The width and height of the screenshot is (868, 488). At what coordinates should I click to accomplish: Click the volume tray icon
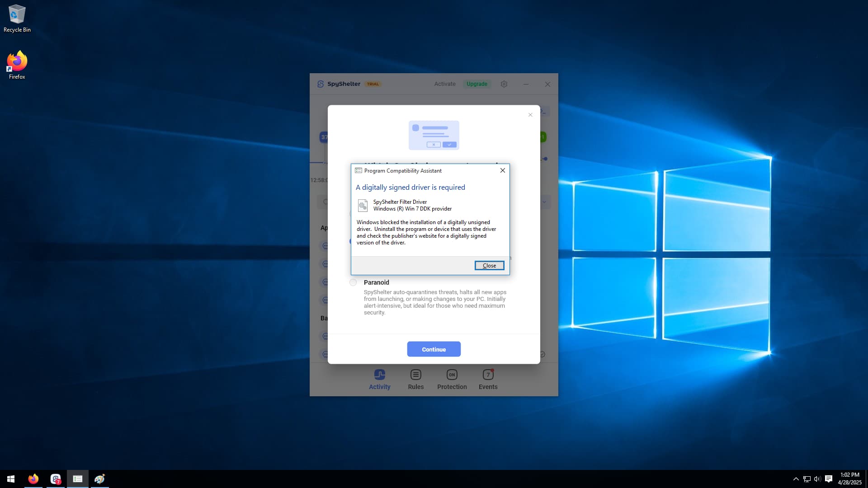[x=817, y=479]
